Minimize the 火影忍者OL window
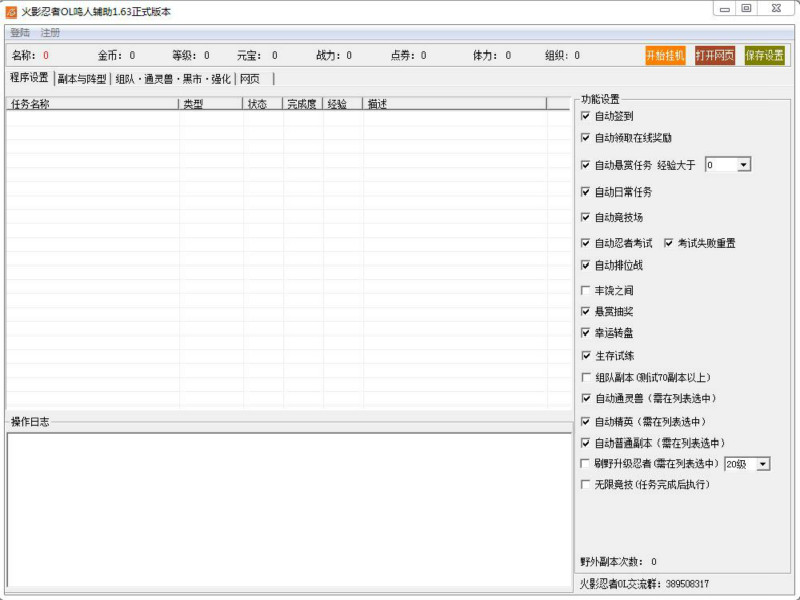Image resolution: width=800 pixels, height=600 pixels. tap(724, 9)
